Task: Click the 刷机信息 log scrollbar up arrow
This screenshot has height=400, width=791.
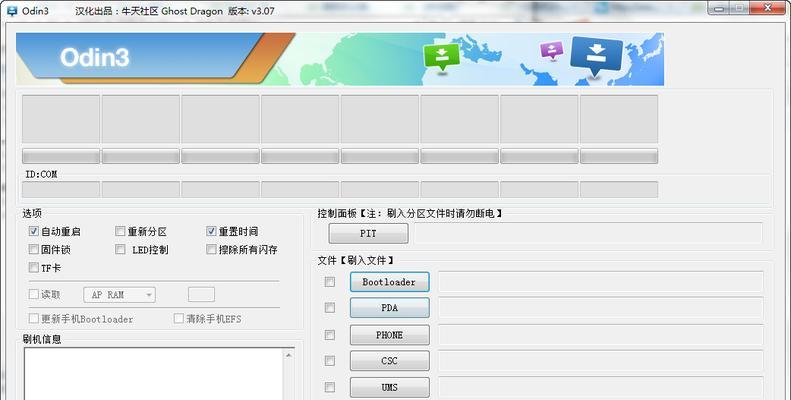Action: [x=289, y=355]
